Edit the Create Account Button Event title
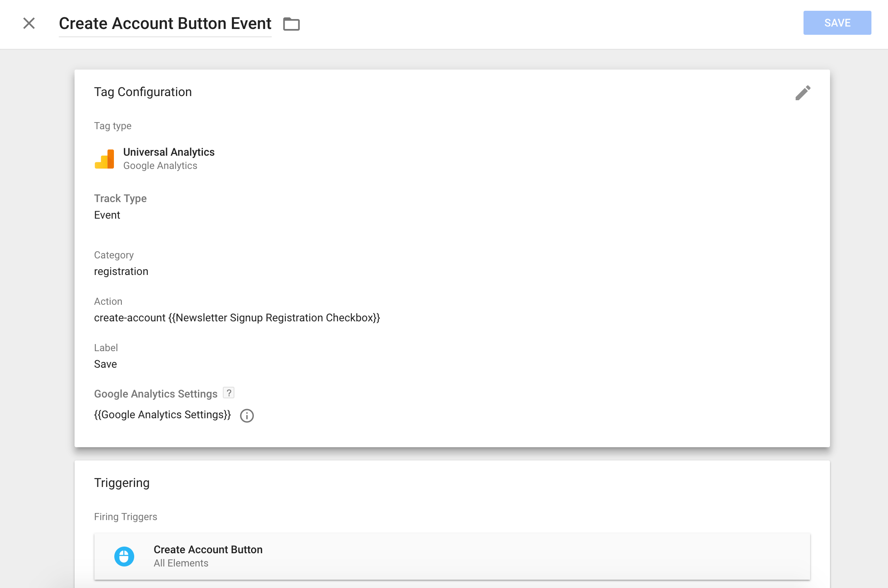The image size is (888, 588). click(x=165, y=24)
